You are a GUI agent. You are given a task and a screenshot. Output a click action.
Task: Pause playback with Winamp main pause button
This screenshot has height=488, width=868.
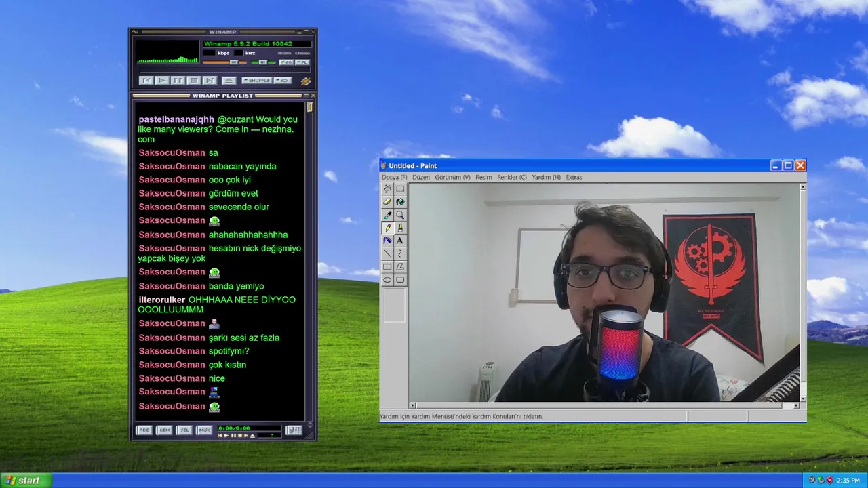click(x=178, y=81)
